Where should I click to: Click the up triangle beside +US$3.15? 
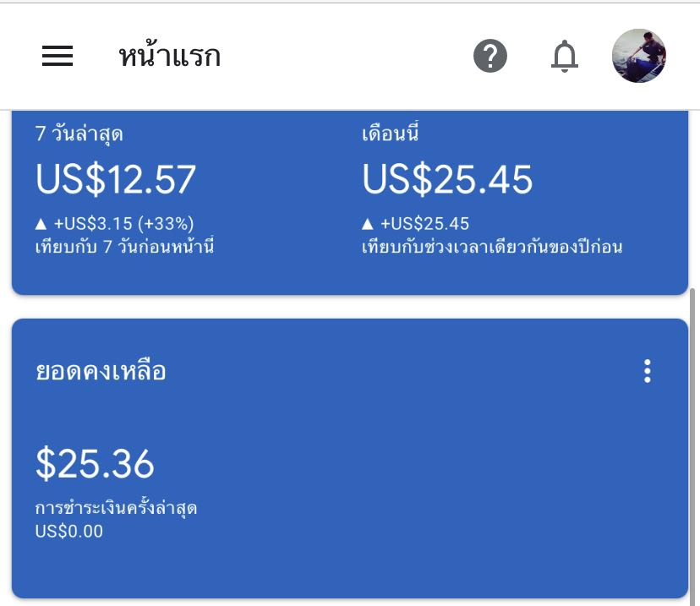[41, 224]
